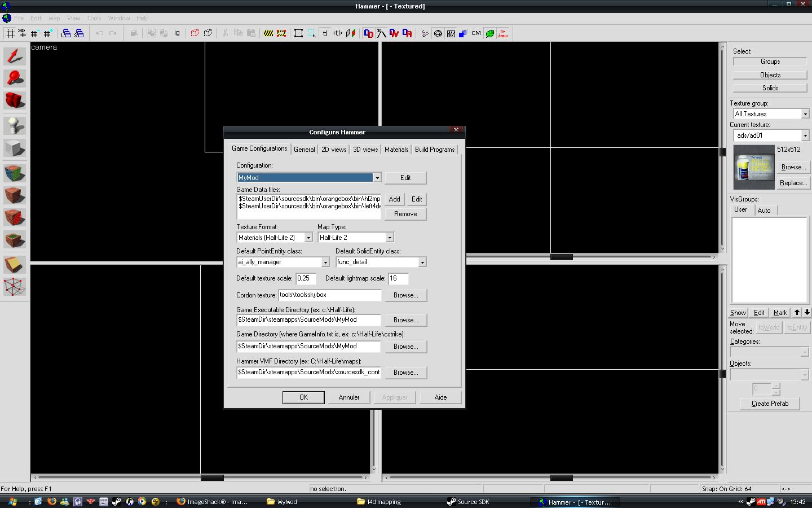Click Edit next to Configuration dropdown
Viewport: 812px width, 508px height.
tap(405, 178)
